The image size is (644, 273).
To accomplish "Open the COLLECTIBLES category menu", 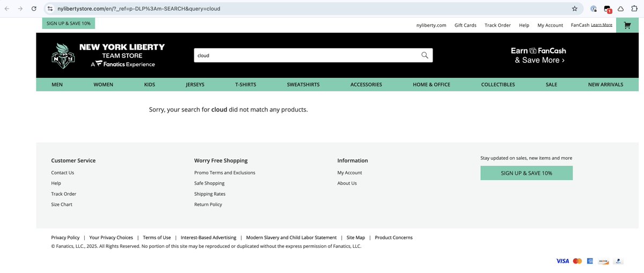I will (498, 85).
